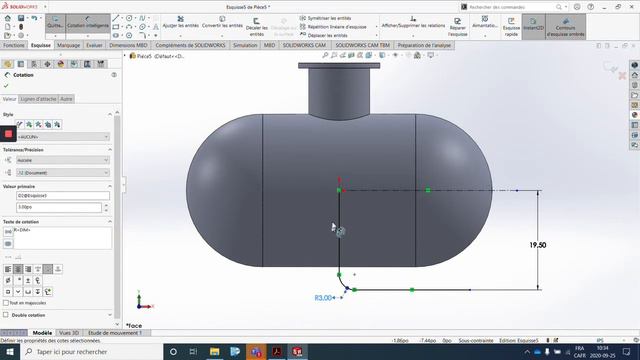
Task: Switch to the Autre tab
Action: (x=66, y=99)
